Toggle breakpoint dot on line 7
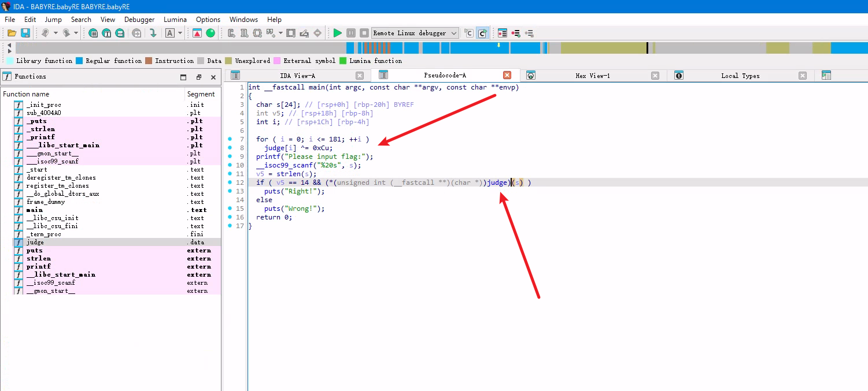The image size is (868, 391). tap(230, 139)
